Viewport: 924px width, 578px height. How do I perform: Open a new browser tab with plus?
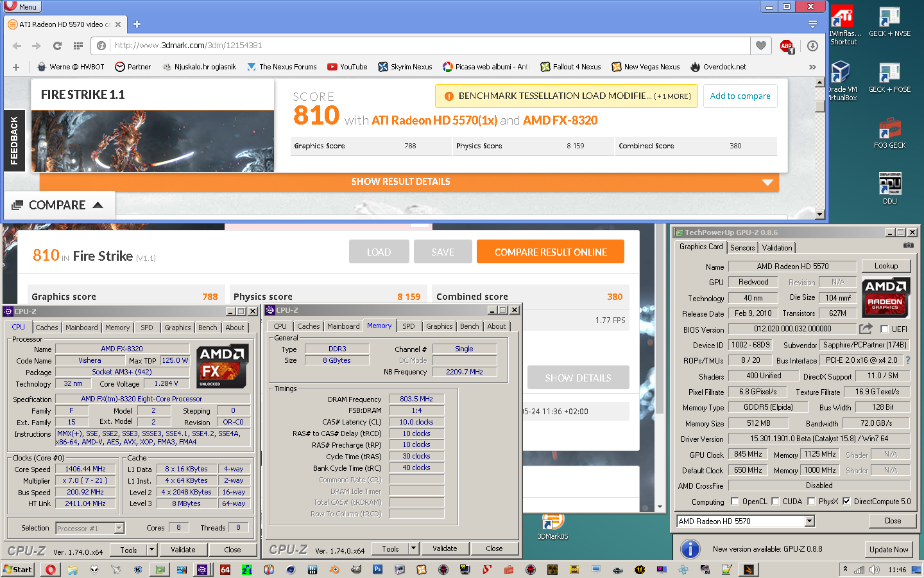click(x=137, y=24)
